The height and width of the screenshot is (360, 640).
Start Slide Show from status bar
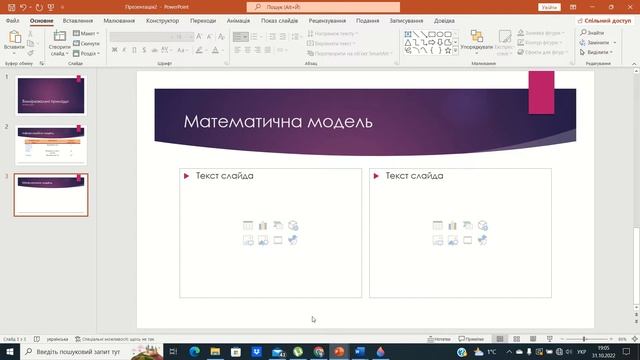tap(550, 339)
